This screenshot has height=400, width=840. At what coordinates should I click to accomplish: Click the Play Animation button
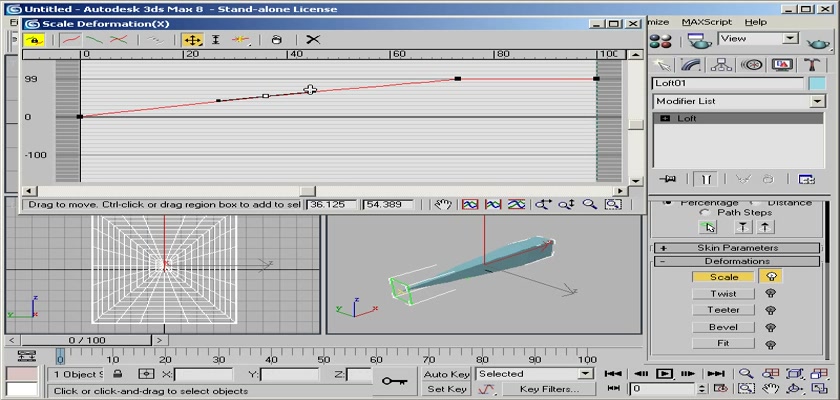[x=664, y=373]
